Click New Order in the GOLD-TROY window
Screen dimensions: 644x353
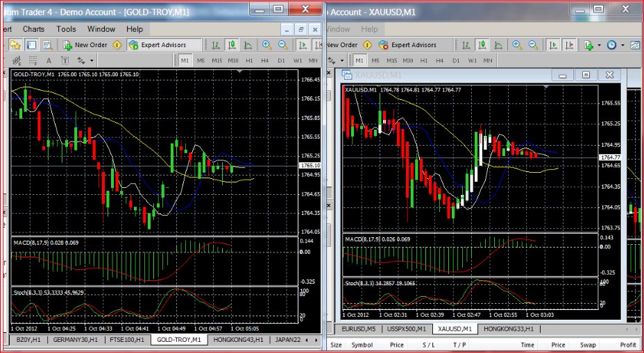[x=85, y=45]
